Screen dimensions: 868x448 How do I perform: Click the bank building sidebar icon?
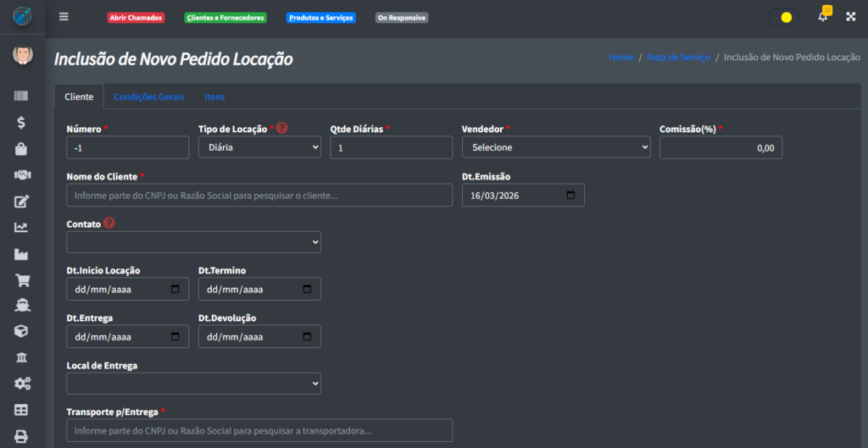pyautogui.click(x=22, y=358)
